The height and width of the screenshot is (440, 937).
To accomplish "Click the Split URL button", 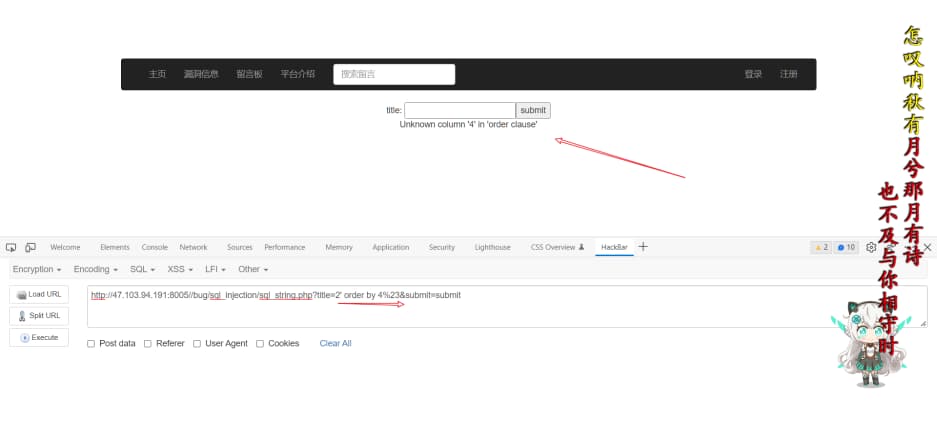I will (39, 316).
